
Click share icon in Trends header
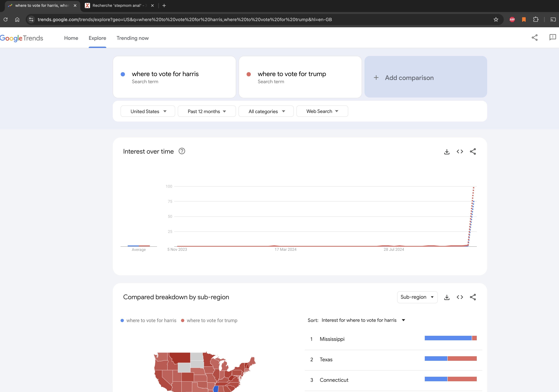534,38
